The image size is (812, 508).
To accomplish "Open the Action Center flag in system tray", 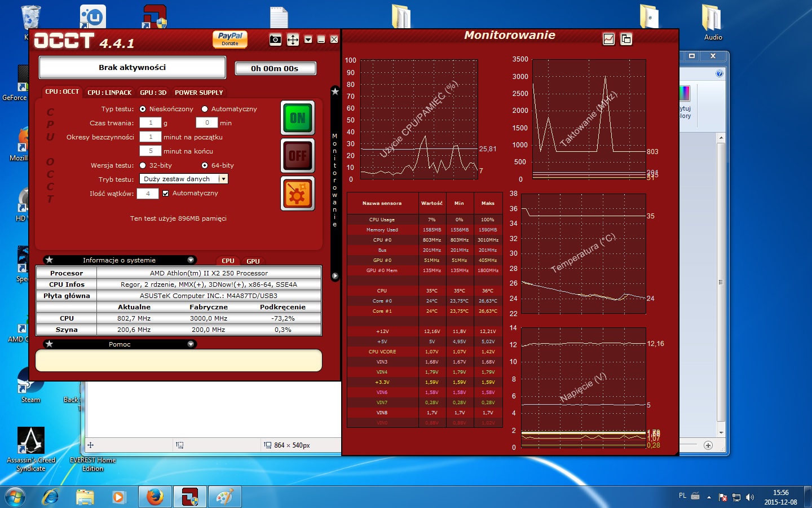I will pyautogui.click(x=723, y=497).
